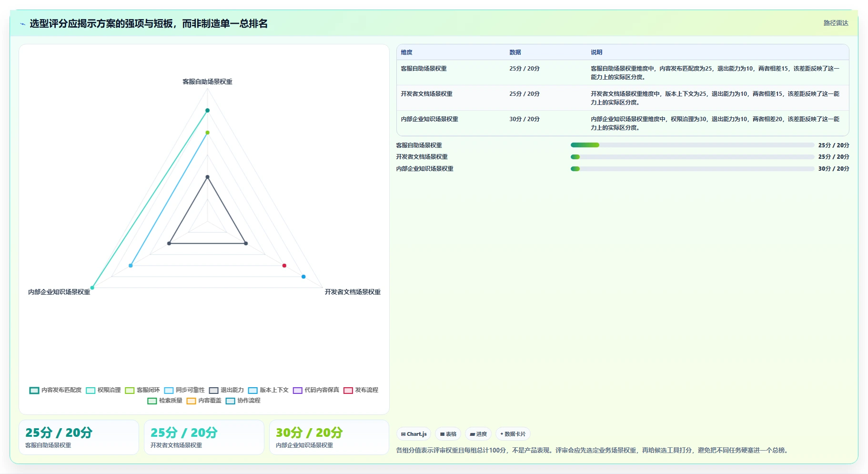This screenshot has height=474, width=868.
Task: Open the 开发者文档场景权重 data card
Action: tap(204, 437)
